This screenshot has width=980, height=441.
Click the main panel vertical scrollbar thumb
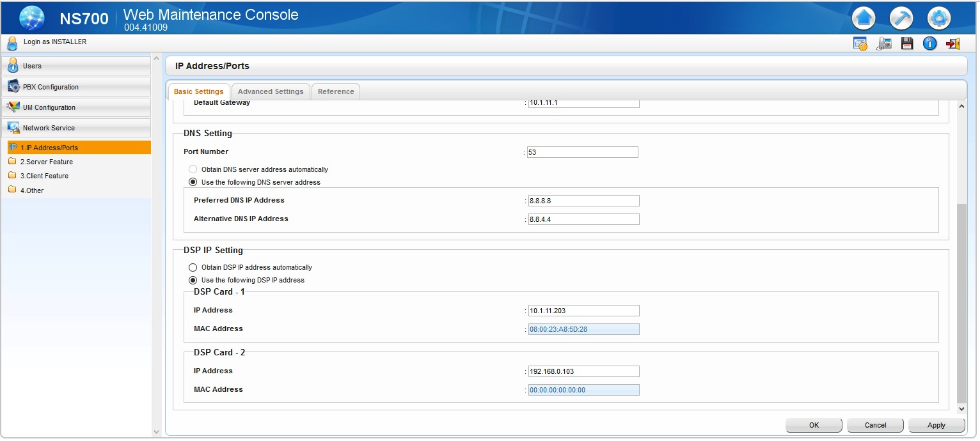[x=961, y=302]
